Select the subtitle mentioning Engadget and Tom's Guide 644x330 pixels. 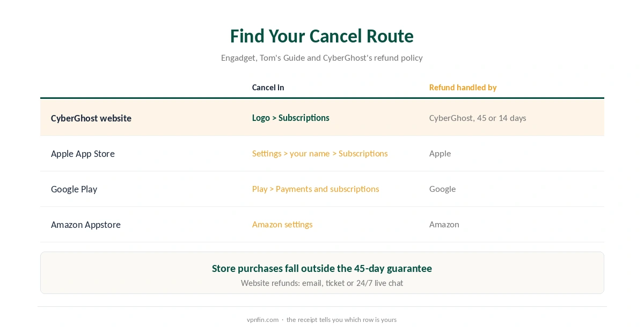322,58
